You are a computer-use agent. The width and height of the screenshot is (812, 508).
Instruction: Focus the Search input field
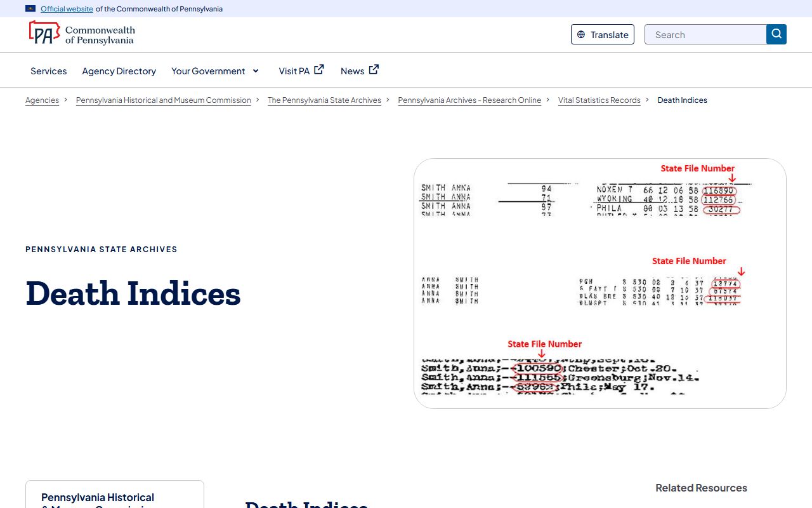point(705,34)
